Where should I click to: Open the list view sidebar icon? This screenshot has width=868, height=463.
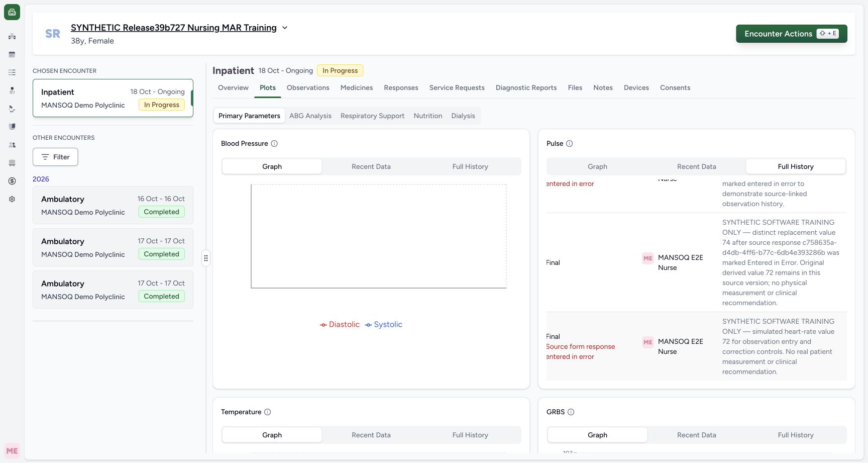click(12, 72)
